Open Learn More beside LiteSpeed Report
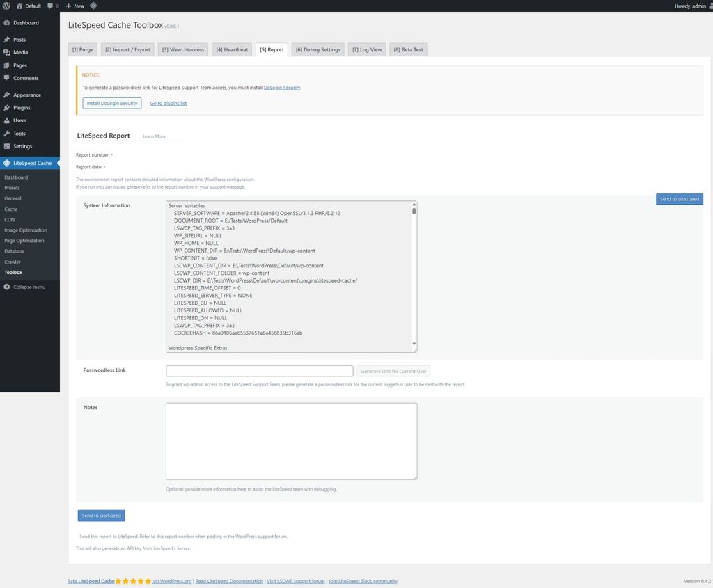Screen dimensions: 713x588 tap(154, 136)
